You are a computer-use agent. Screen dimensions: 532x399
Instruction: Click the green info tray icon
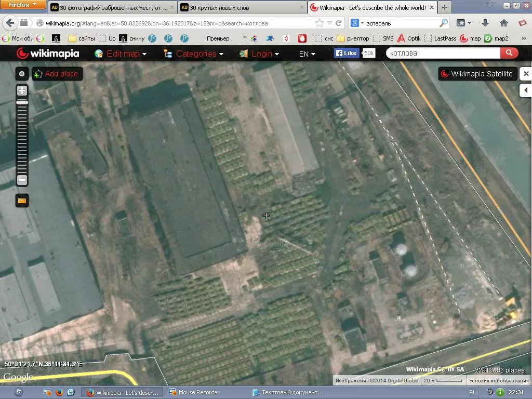pyautogui.click(x=500, y=392)
